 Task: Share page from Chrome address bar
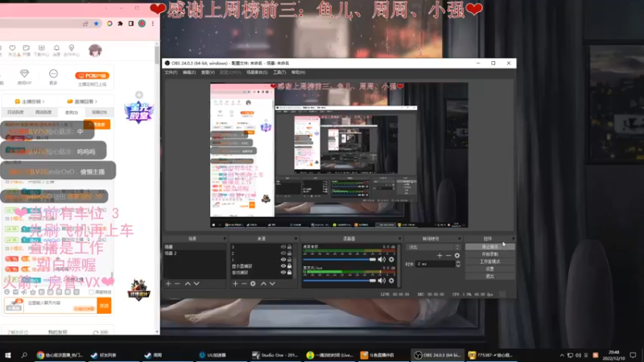tap(85, 23)
